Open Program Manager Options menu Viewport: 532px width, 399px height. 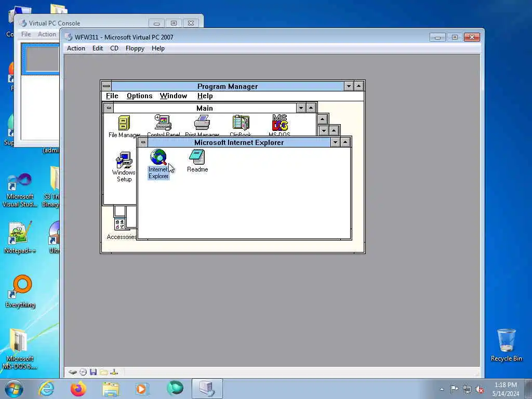139,96
